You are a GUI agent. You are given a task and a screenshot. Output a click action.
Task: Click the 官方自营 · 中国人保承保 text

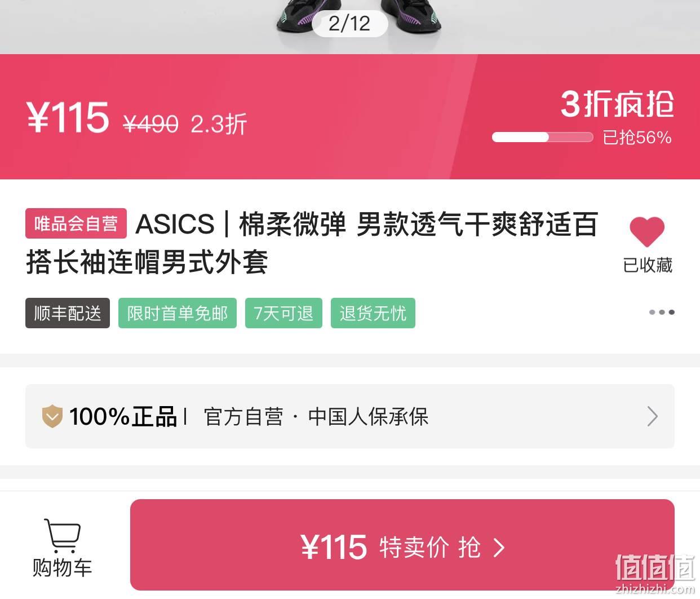point(316,417)
